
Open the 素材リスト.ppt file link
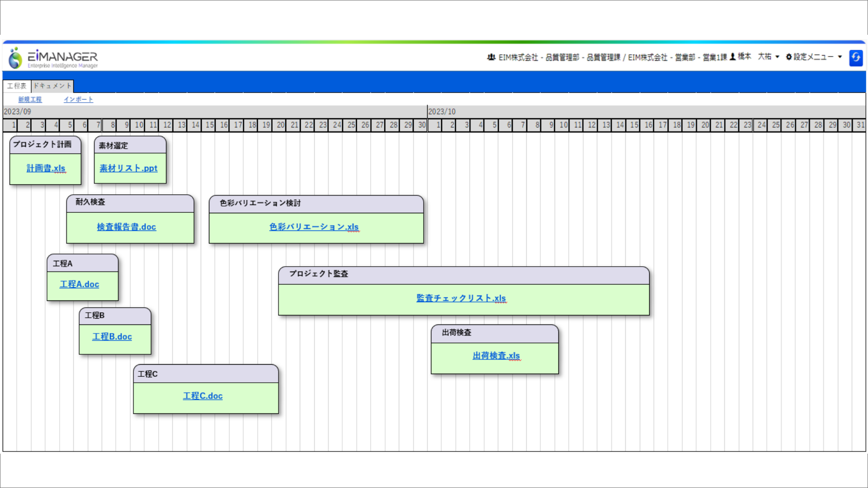point(128,168)
